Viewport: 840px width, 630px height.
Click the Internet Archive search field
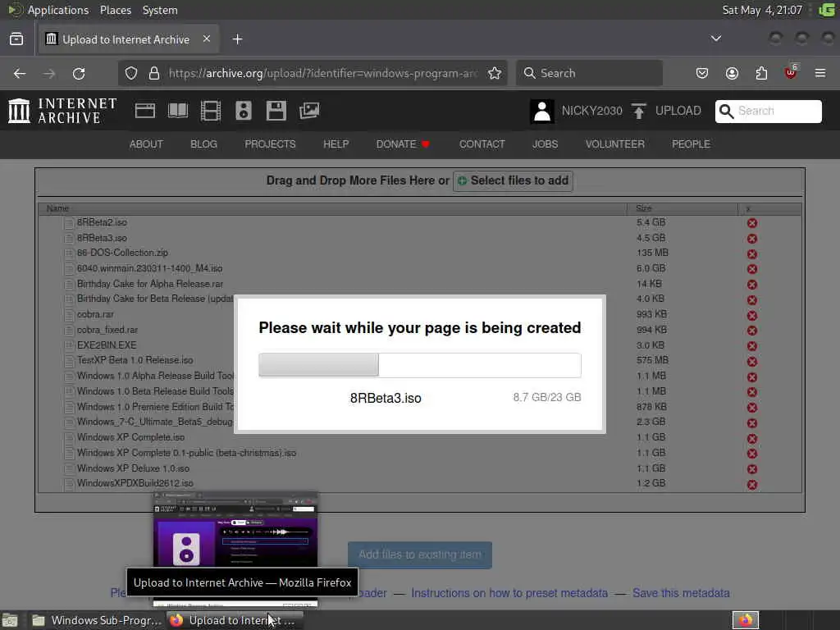(768, 111)
